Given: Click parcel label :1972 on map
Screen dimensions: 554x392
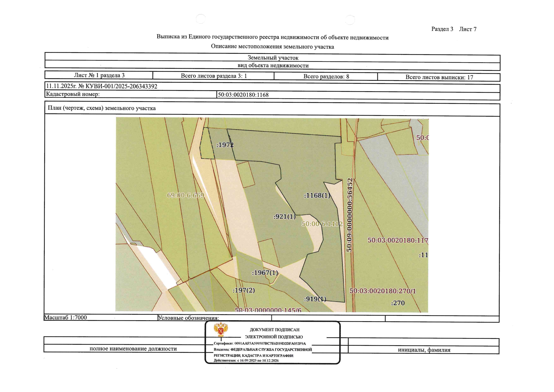Looking at the screenshot, I should tap(225, 145).
